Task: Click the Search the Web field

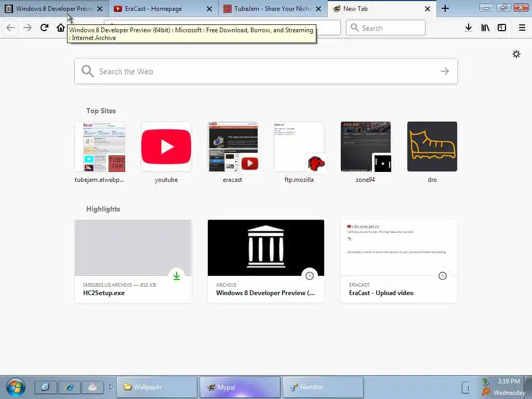Action: point(265,71)
